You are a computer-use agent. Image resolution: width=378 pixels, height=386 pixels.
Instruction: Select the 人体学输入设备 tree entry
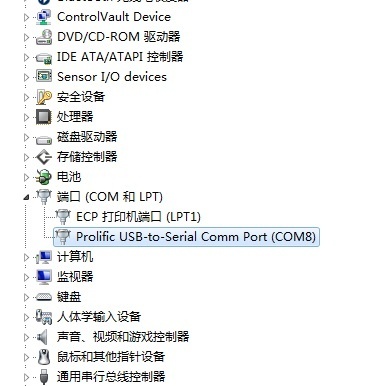pyautogui.click(x=99, y=317)
